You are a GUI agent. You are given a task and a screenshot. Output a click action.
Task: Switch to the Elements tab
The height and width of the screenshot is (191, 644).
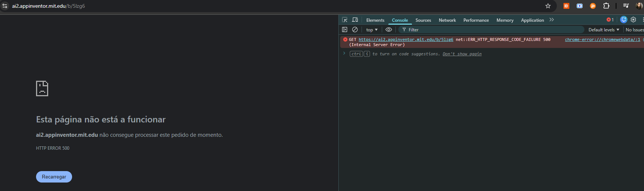coord(375,20)
